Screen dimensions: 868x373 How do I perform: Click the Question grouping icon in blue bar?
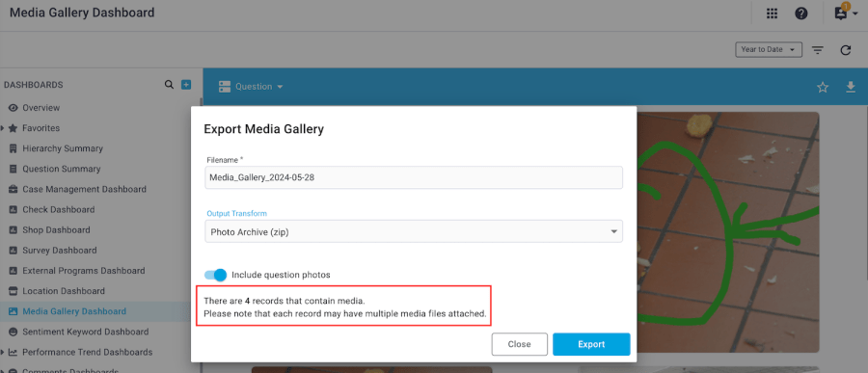pos(224,87)
